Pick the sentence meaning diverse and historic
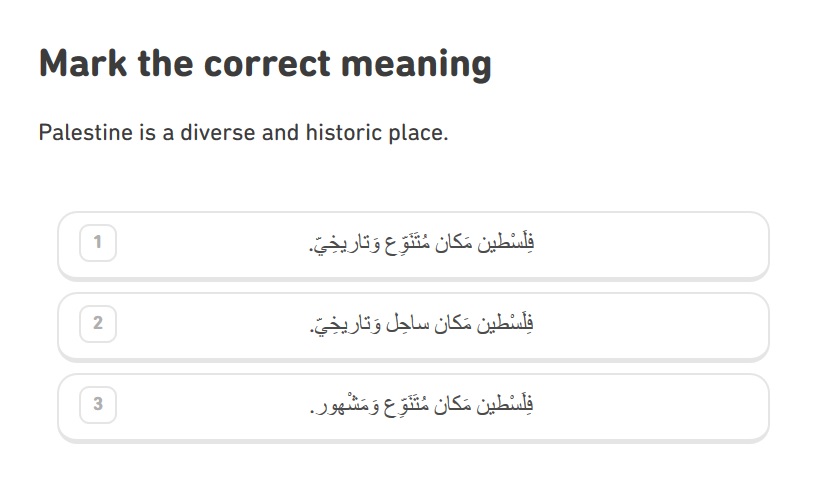The width and height of the screenshot is (831, 498). coord(413,245)
